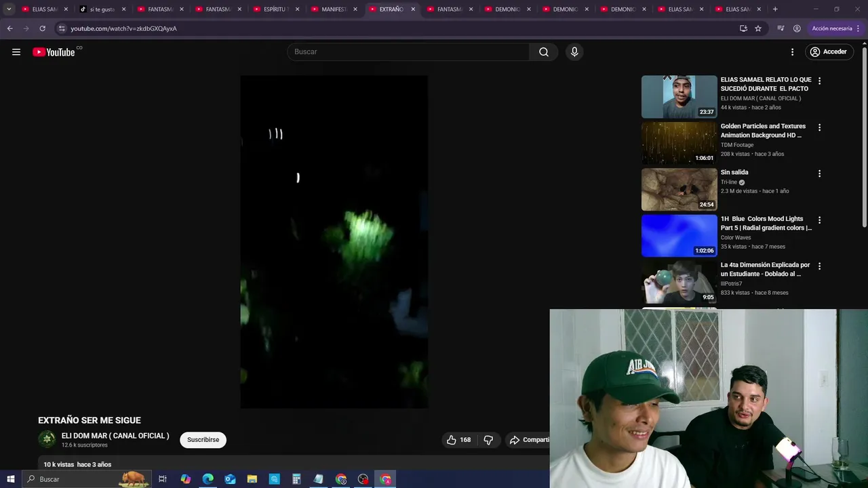Bookmark page with the star icon

click(758, 28)
